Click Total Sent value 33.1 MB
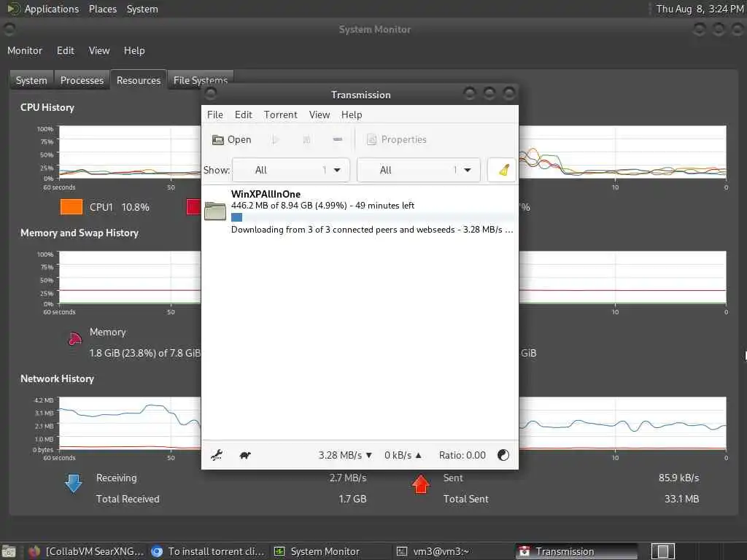The image size is (747, 560). point(682,499)
